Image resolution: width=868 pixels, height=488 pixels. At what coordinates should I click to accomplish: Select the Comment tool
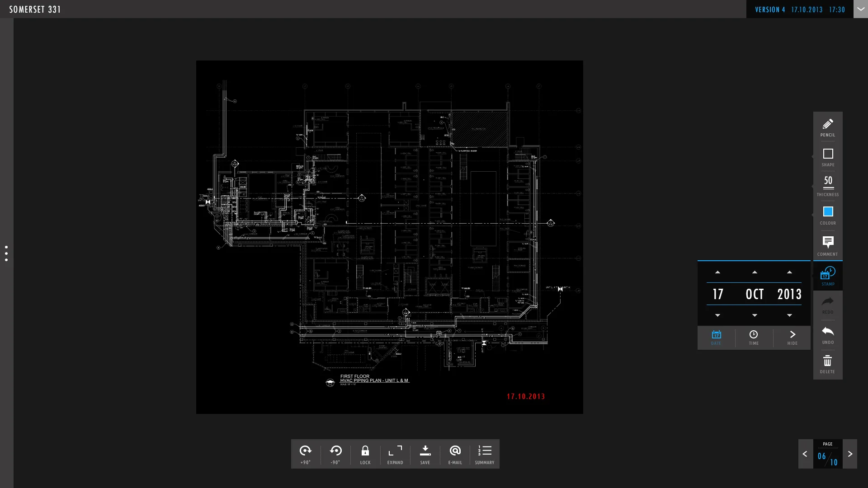828,246
